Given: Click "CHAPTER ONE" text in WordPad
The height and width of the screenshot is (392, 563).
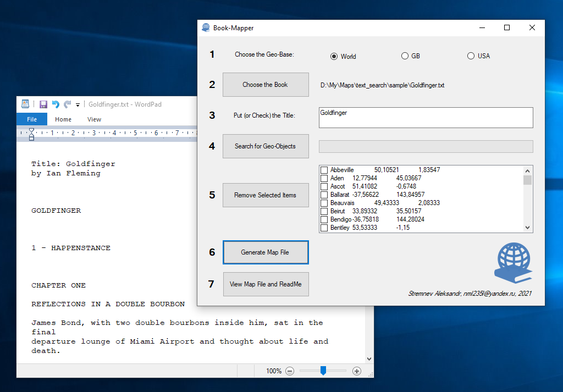Looking at the screenshot, I should tap(58, 285).
